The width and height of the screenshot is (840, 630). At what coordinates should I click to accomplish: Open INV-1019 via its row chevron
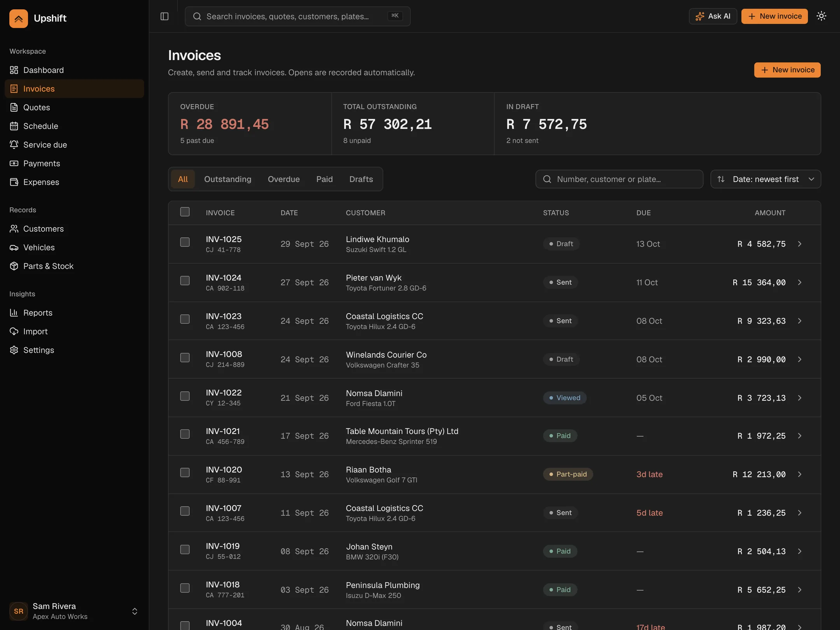800,551
